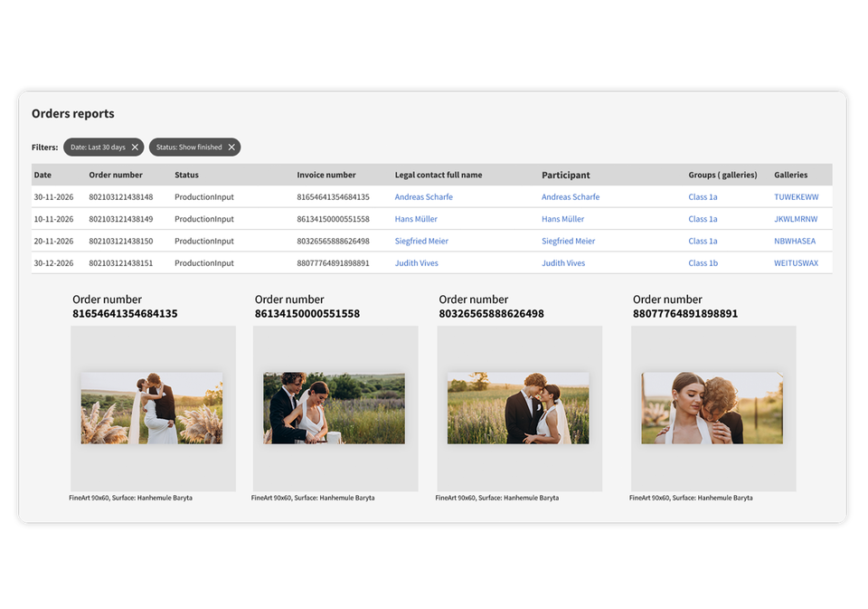Select the photo thumbnail for order 86134150000551558
The height and width of the screenshot is (609, 868).
pos(334,408)
